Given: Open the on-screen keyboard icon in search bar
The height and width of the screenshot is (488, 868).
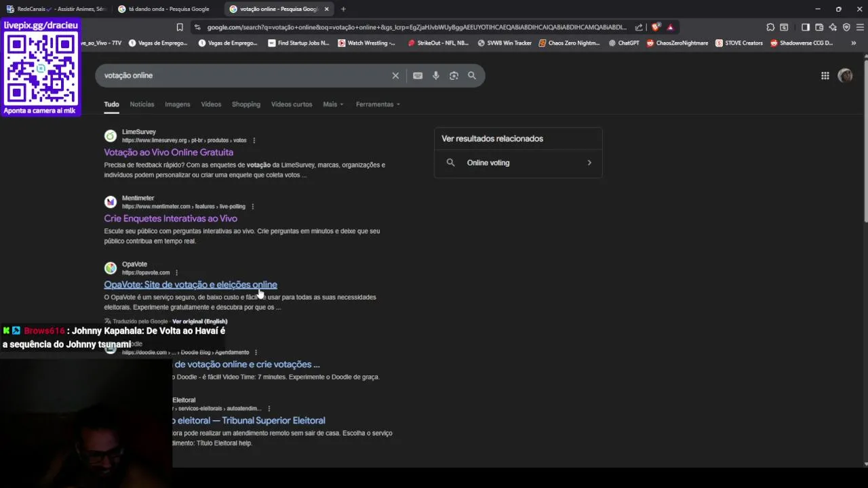Looking at the screenshot, I should tap(418, 76).
